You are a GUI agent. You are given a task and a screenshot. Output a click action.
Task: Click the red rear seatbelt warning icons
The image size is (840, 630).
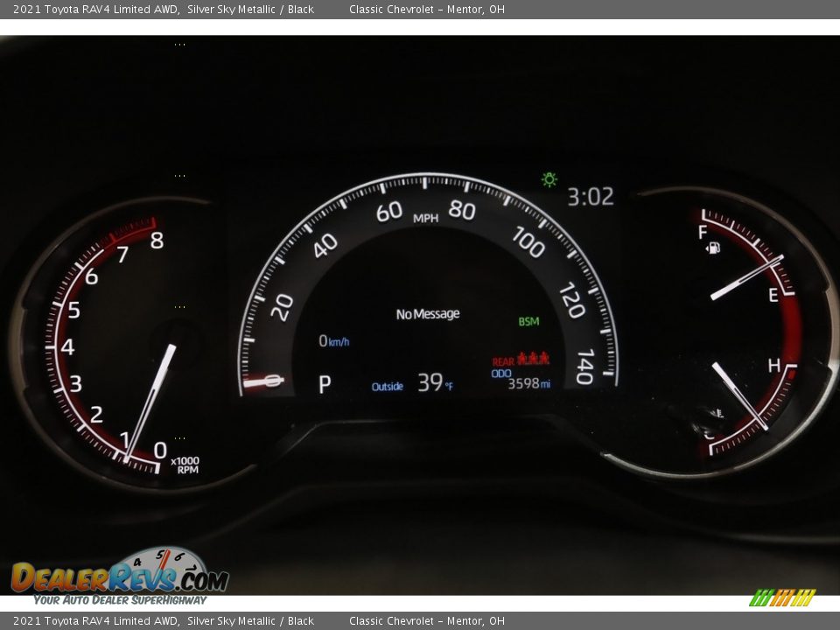tap(533, 358)
